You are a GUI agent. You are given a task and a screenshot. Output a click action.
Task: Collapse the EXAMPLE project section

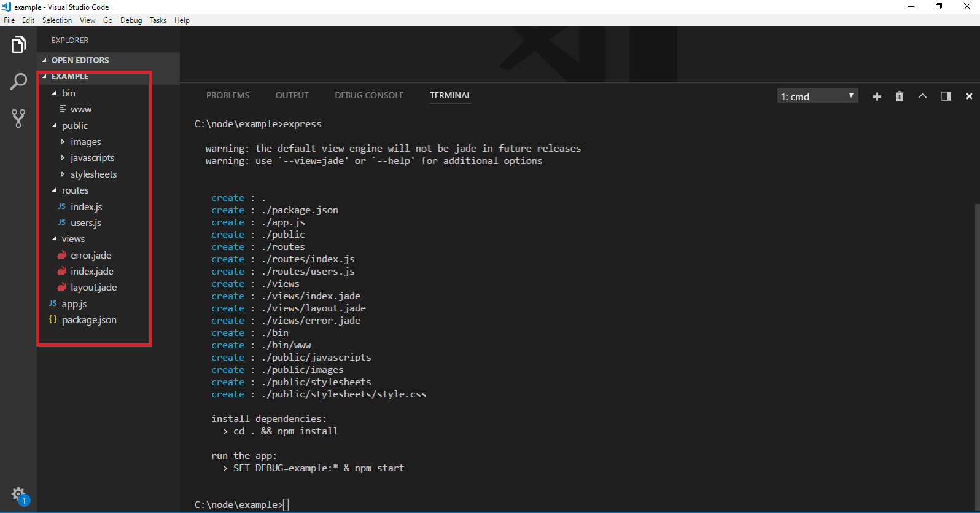click(x=44, y=76)
